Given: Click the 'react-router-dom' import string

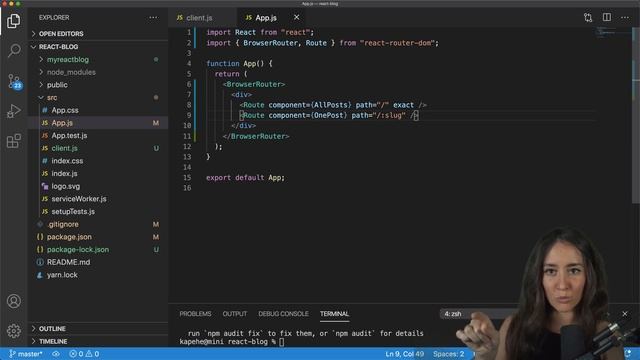Looking at the screenshot, I should [x=397, y=43].
